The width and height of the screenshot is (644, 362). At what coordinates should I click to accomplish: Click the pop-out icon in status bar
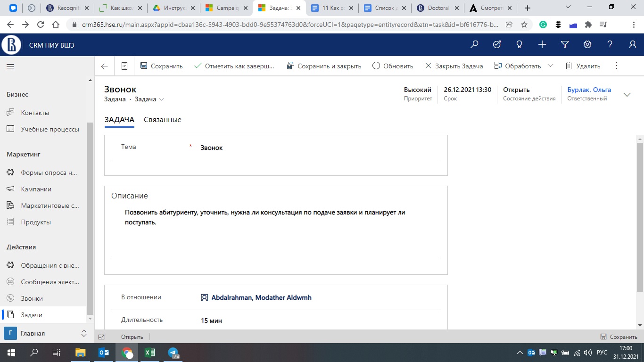[x=101, y=337]
